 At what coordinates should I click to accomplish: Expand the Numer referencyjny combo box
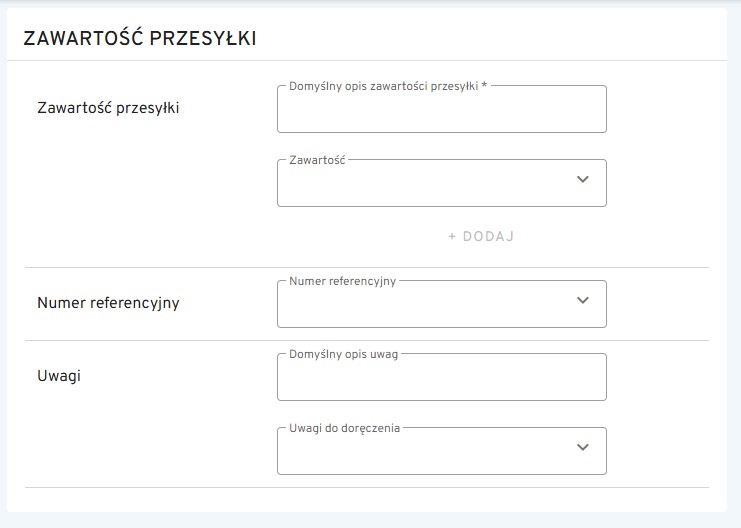430,305
